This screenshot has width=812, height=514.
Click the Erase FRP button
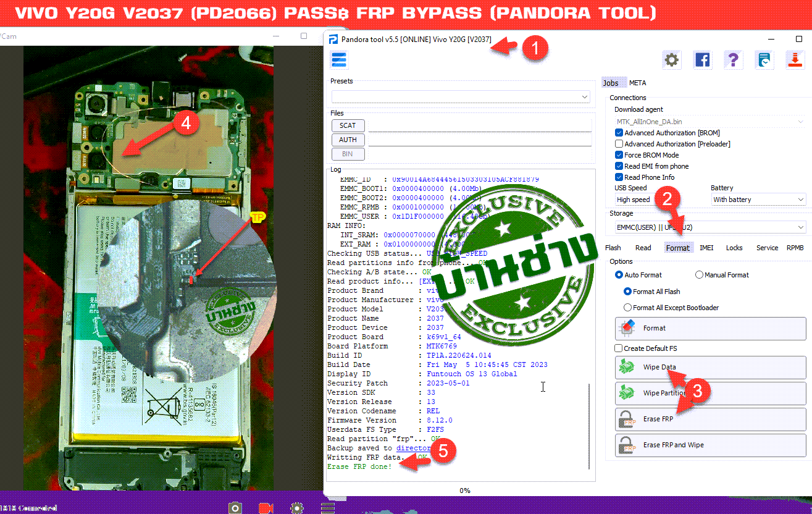(x=711, y=419)
